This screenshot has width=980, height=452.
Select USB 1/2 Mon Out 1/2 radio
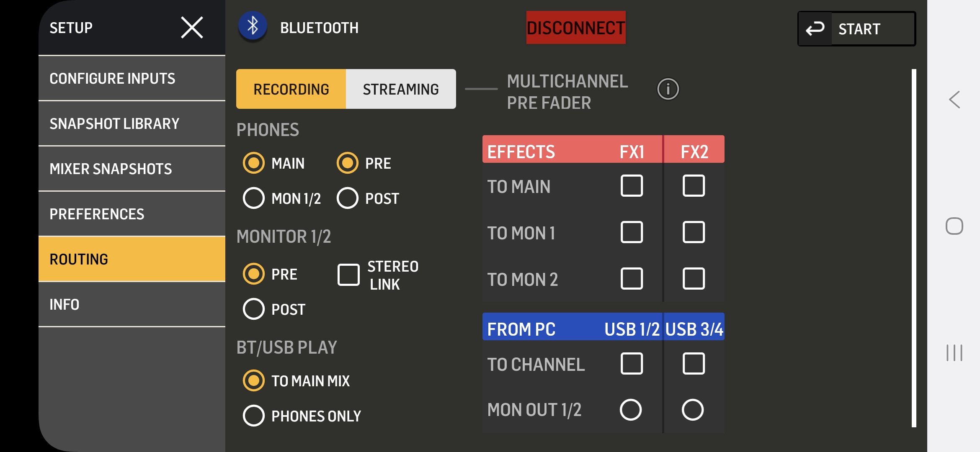pyautogui.click(x=631, y=410)
